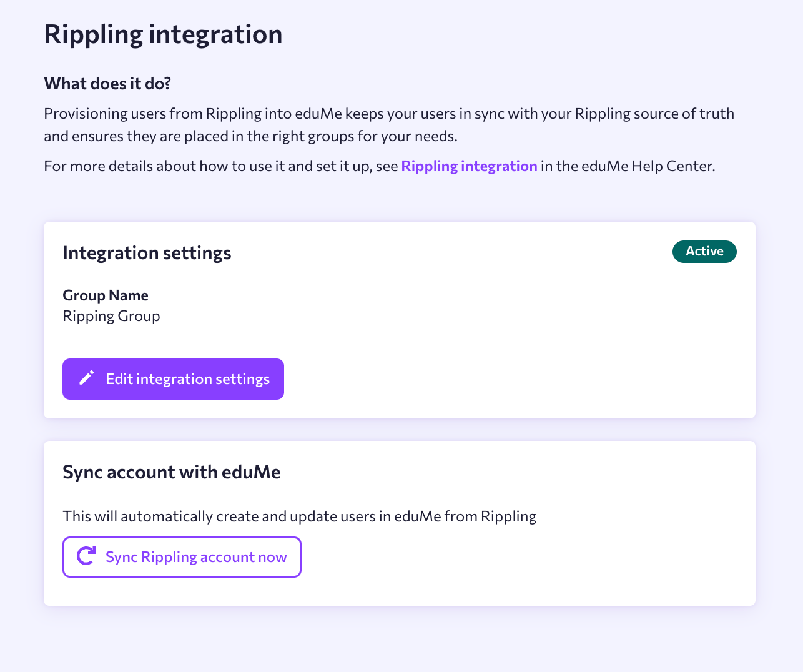Select the Ripping Group value text
The height and width of the screenshot is (672, 803).
(x=111, y=315)
